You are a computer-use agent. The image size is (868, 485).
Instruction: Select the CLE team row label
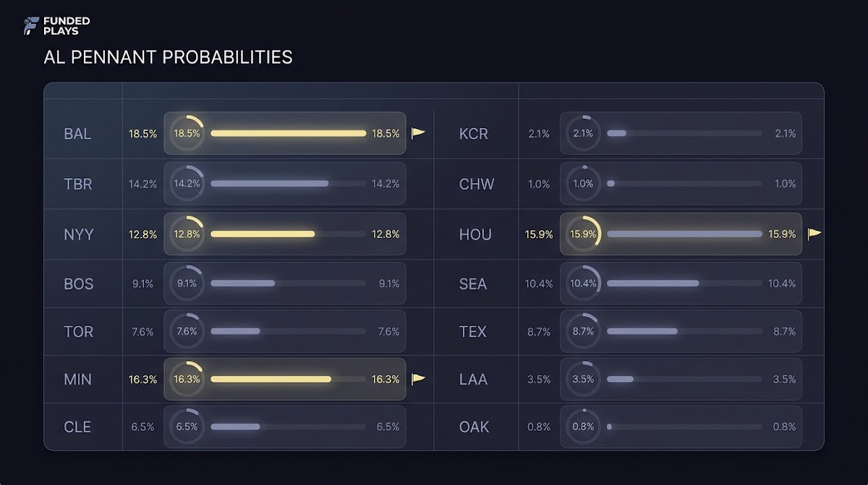(x=77, y=427)
